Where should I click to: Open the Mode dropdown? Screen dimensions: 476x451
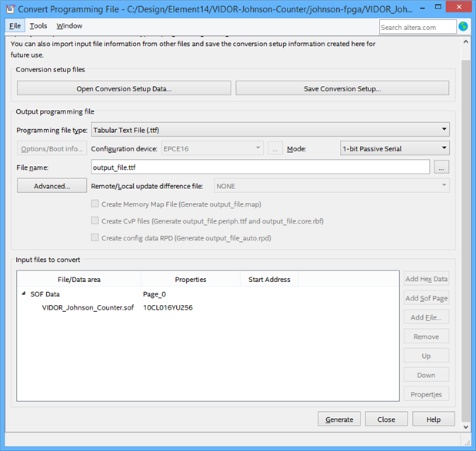point(394,148)
